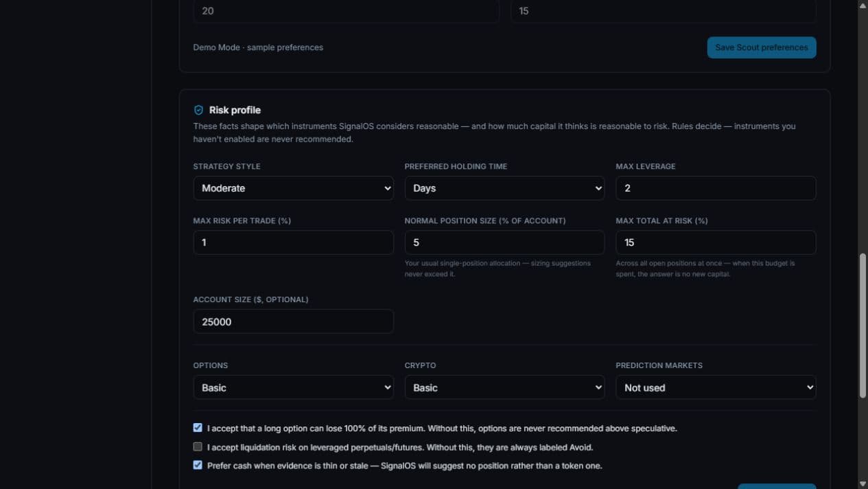The image size is (868, 489).
Task: Open the Prediction Markets dropdown
Action: click(x=716, y=387)
